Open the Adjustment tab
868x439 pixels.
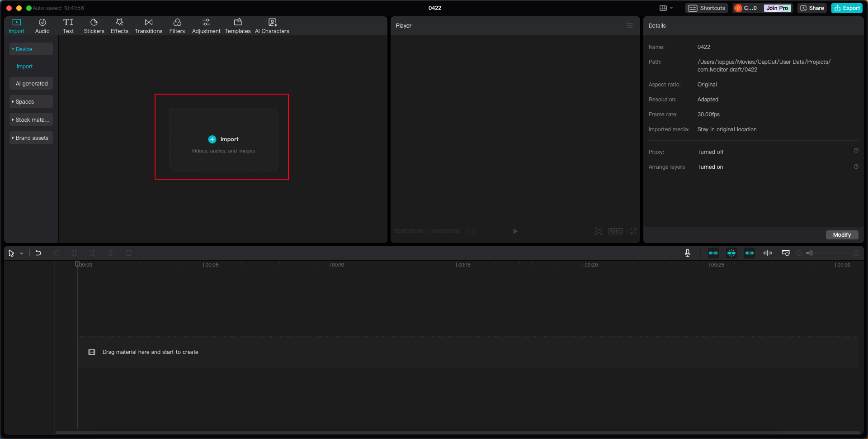(206, 26)
